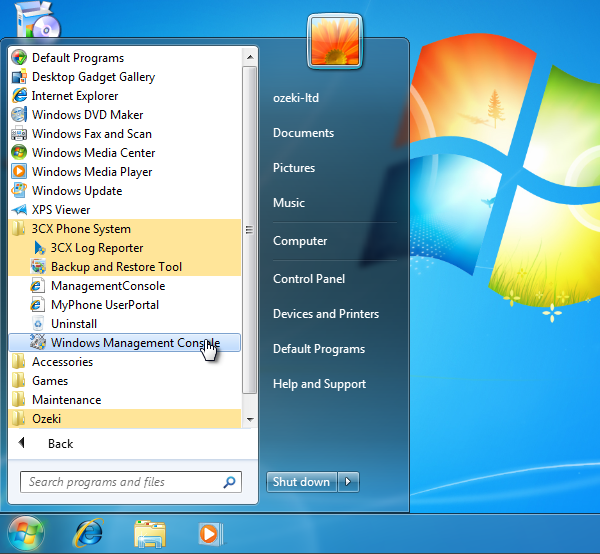Image resolution: width=600 pixels, height=554 pixels.
Task: Click the Back arrow icon
Action: (22, 443)
